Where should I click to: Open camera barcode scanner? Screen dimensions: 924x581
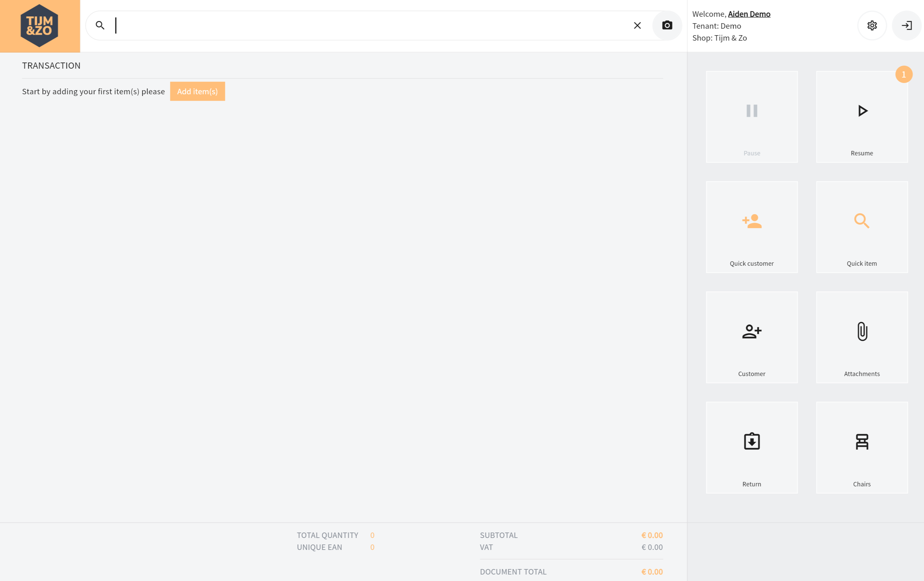pyautogui.click(x=667, y=26)
